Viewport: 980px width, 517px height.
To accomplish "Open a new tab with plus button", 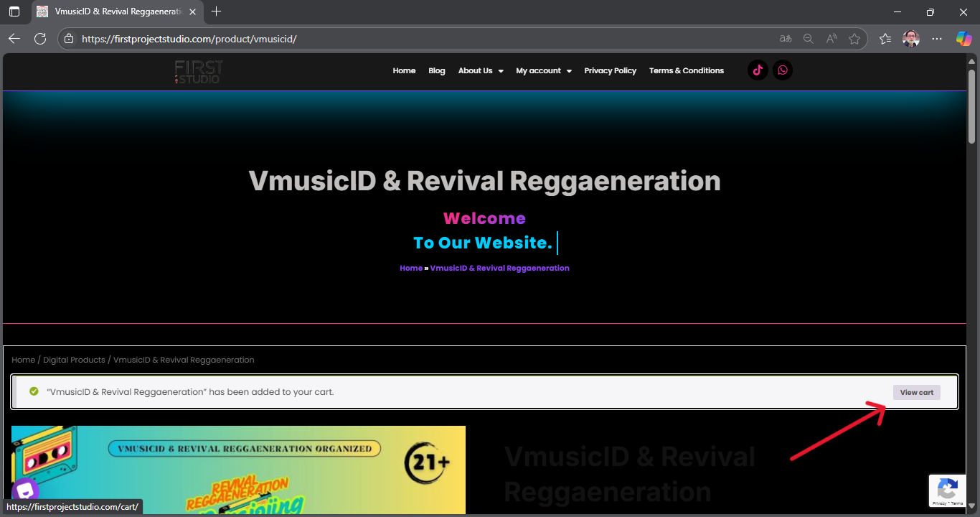I will coord(217,11).
